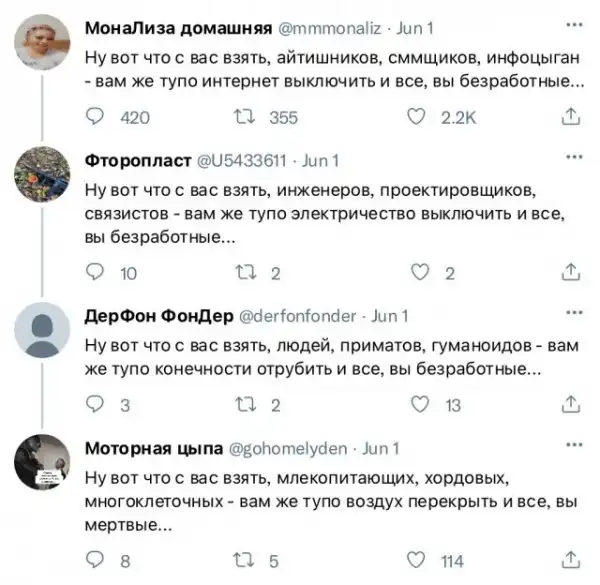Open more options on МонаЛиза домашняя's tweet
Screen dimensions: 600x585
pyautogui.click(x=571, y=25)
